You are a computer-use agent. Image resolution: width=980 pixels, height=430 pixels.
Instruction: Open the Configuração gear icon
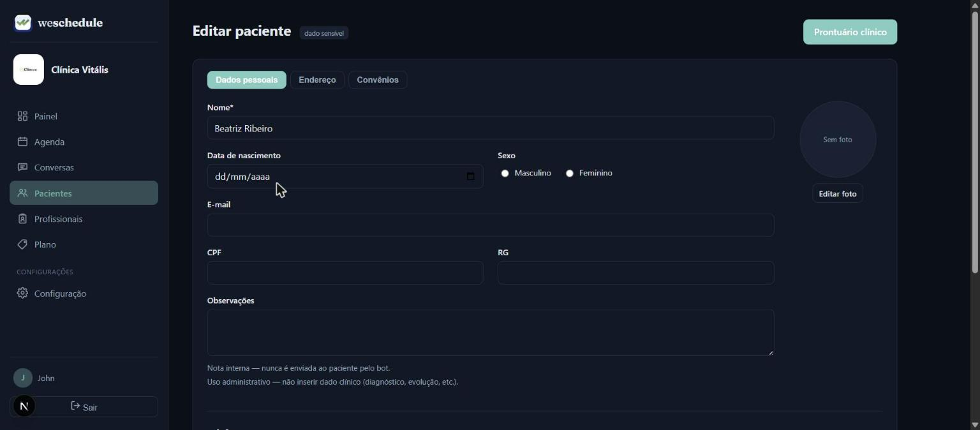point(22,293)
